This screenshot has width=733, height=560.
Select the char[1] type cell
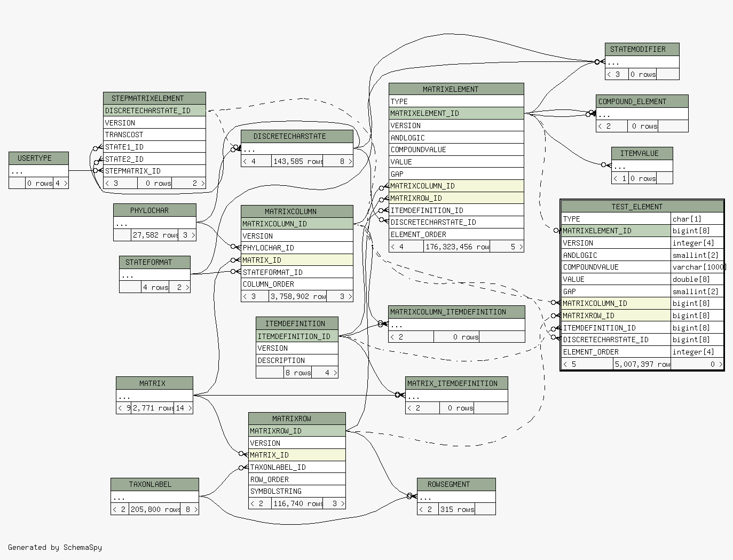click(x=697, y=219)
